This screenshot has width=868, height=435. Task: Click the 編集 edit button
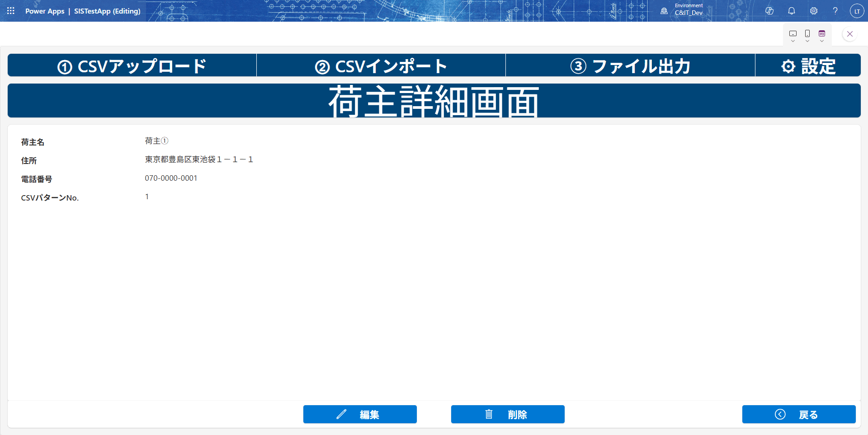click(x=360, y=414)
